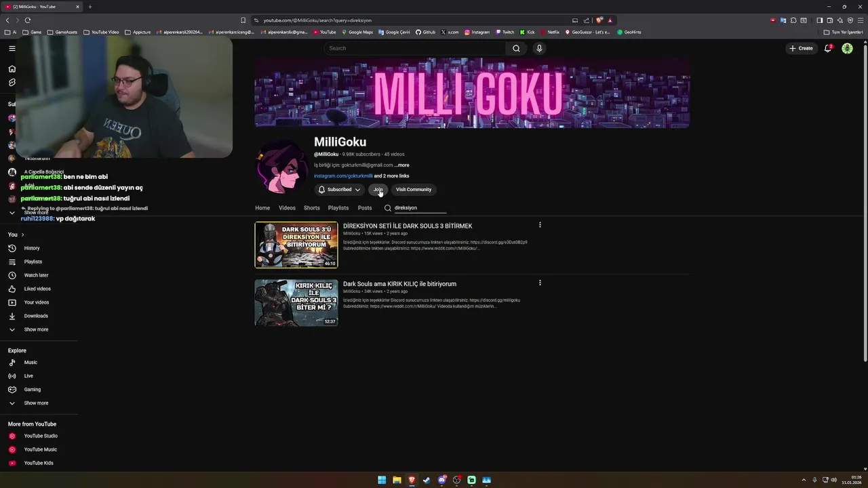This screenshot has width=868, height=488.
Task: Open the instagram.com/gokturkmilli link
Action: click(343, 176)
